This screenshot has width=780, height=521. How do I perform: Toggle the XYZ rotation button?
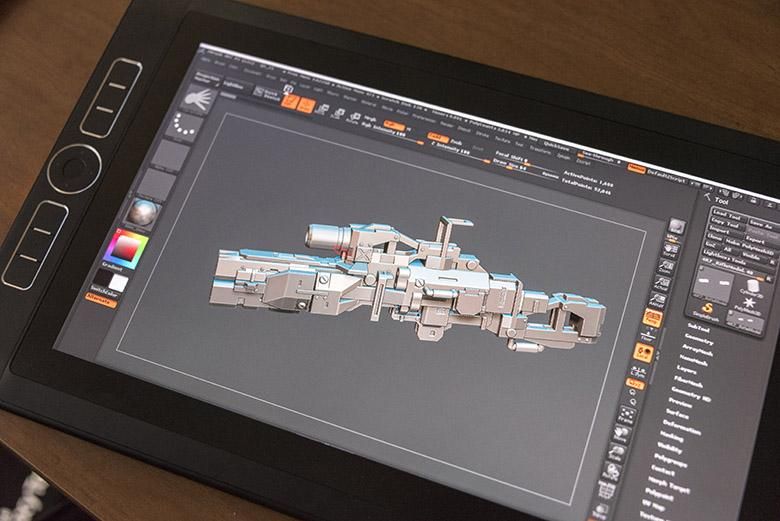636,383
